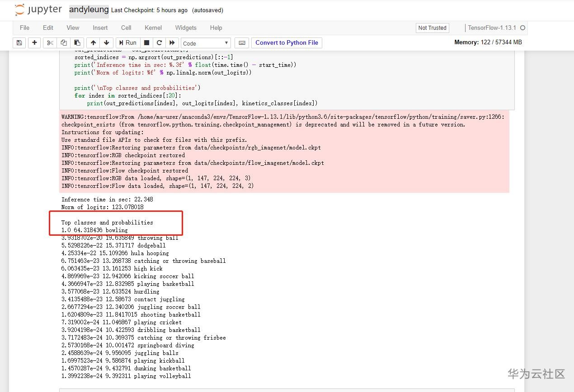Viewport: 574px width, 392px height.
Task: Copy selected cells icon
Action: [64, 43]
